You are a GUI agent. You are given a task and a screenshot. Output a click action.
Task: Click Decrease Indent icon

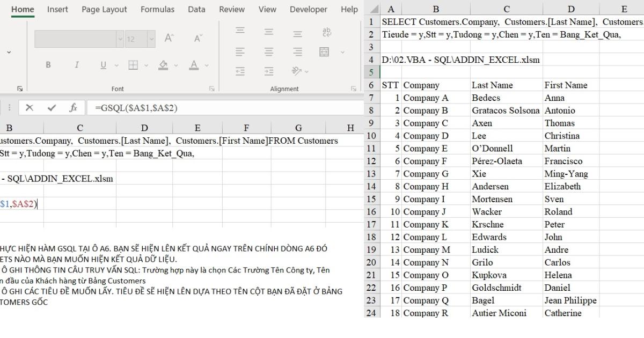(240, 71)
